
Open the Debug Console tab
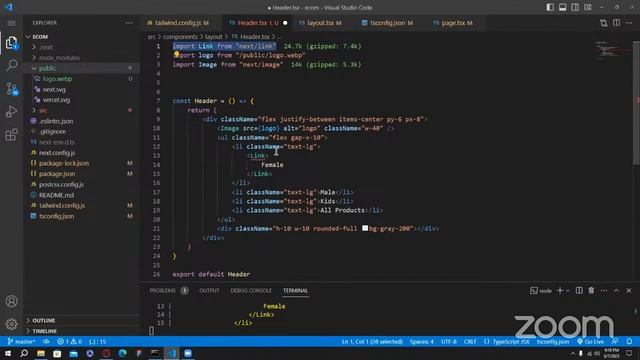(x=251, y=291)
